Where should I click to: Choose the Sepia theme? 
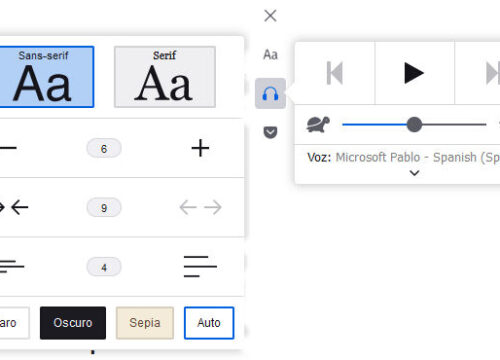(x=145, y=323)
